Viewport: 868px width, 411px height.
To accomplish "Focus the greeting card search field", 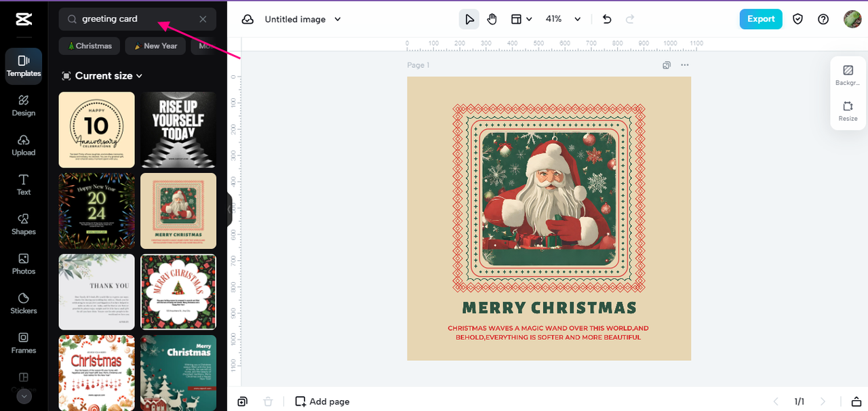I will pyautogui.click(x=138, y=19).
